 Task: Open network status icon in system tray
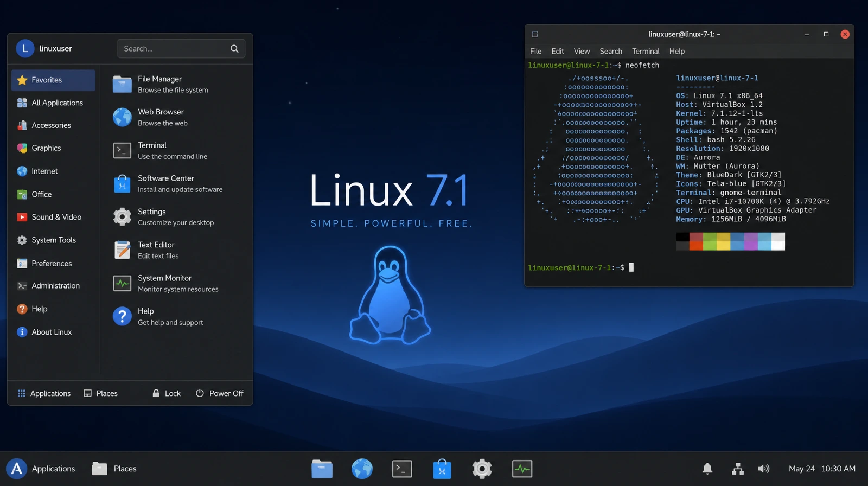[737, 469]
